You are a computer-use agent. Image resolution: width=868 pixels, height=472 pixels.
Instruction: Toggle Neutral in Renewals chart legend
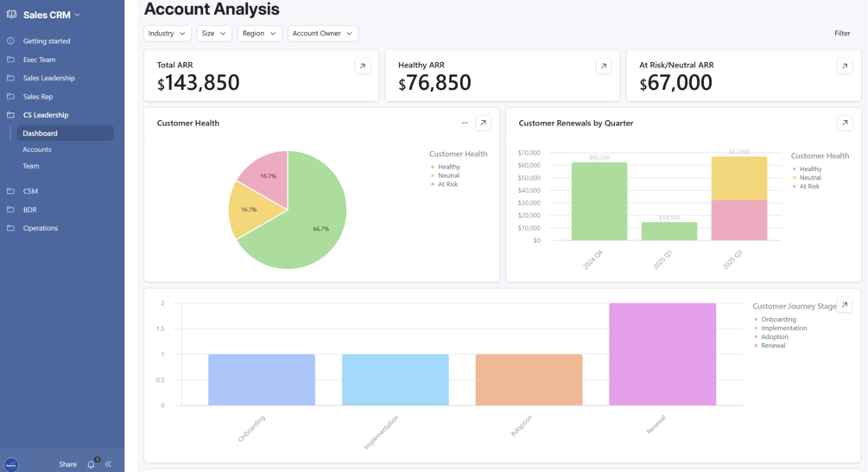[x=807, y=178]
